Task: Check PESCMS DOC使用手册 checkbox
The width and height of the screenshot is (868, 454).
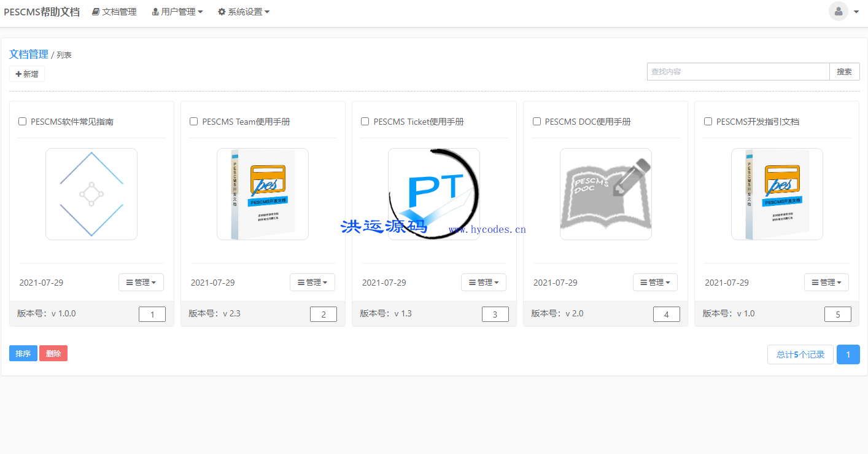Action: tap(537, 122)
